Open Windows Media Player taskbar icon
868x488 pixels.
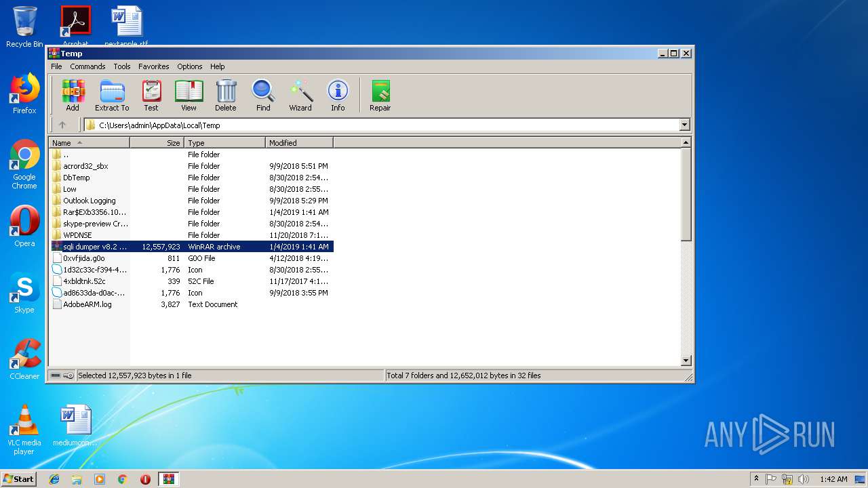pyautogui.click(x=100, y=479)
